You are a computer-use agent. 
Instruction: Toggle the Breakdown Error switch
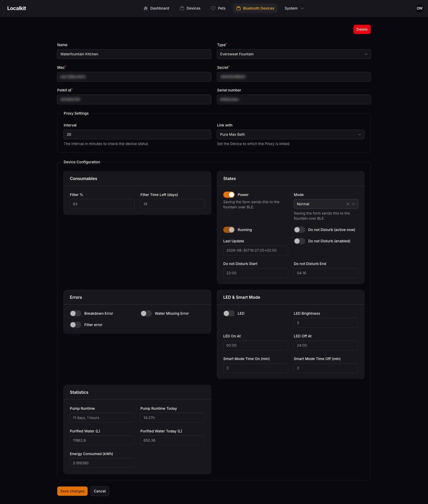tap(76, 313)
